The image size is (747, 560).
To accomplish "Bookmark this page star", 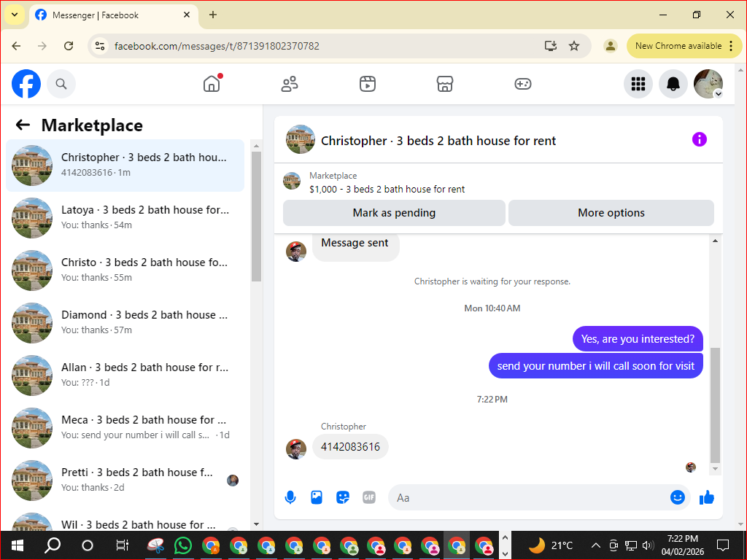I will 574,46.
